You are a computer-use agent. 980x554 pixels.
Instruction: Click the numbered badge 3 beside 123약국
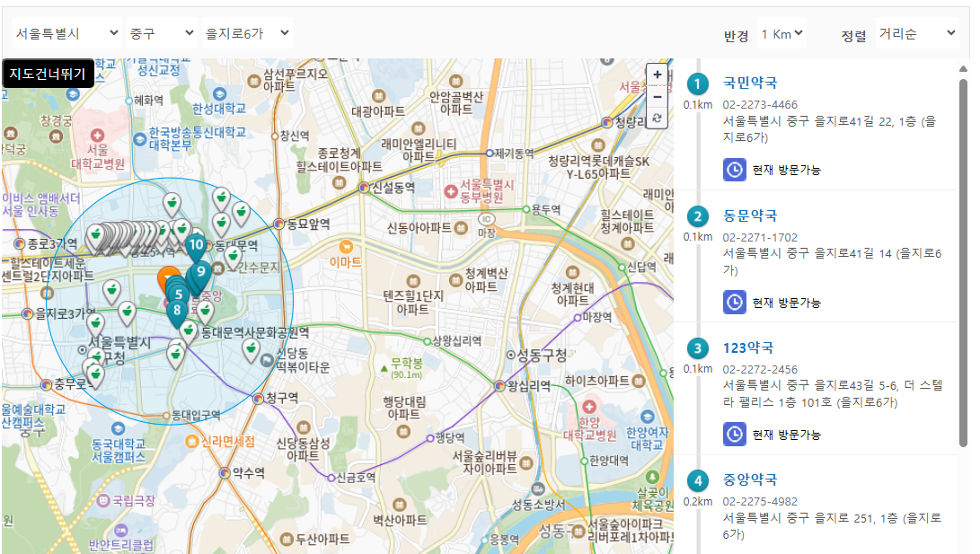(x=696, y=347)
